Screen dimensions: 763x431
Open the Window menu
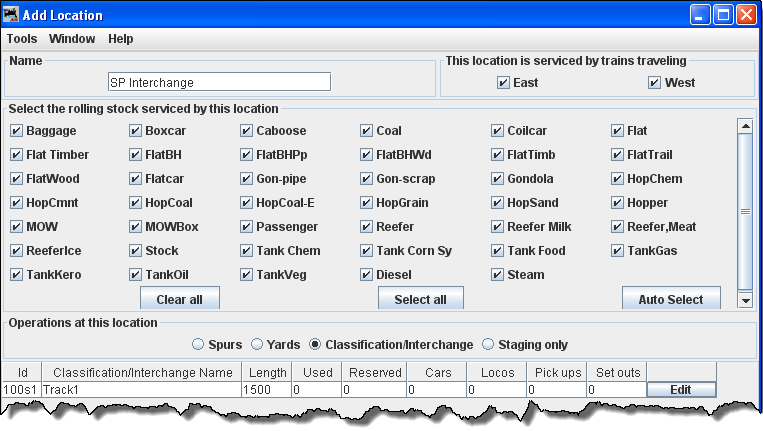(72, 39)
